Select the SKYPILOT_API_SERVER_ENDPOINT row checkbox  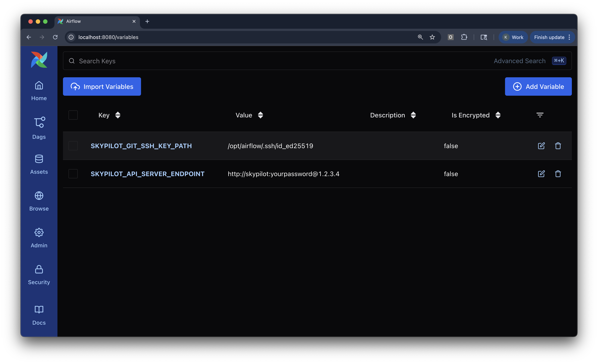(x=73, y=174)
